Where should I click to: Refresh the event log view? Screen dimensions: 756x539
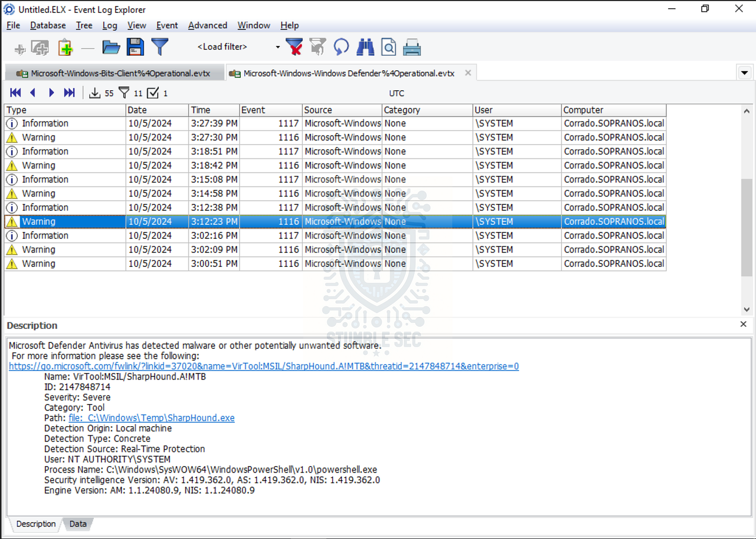click(x=341, y=47)
